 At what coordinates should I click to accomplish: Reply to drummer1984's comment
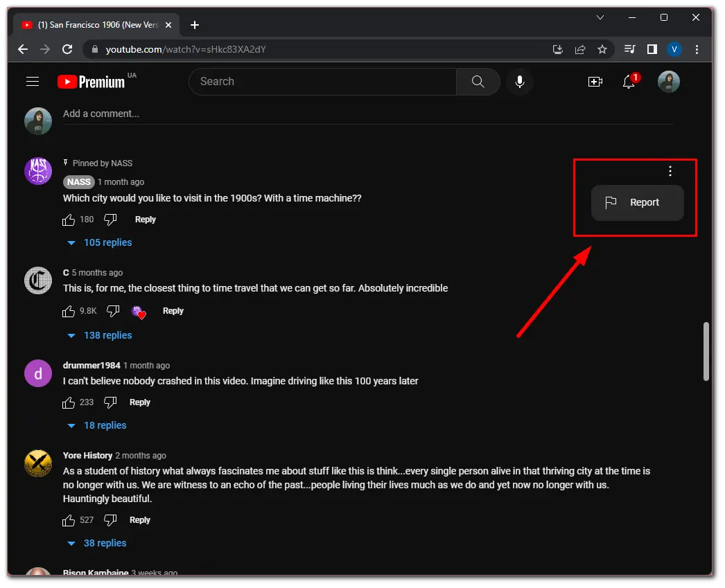139,402
